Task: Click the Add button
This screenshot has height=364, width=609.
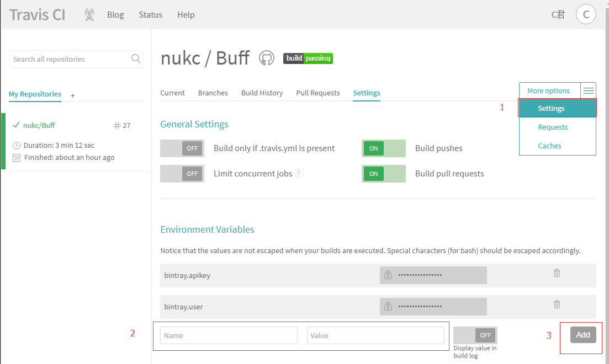Action: click(x=583, y=335)
